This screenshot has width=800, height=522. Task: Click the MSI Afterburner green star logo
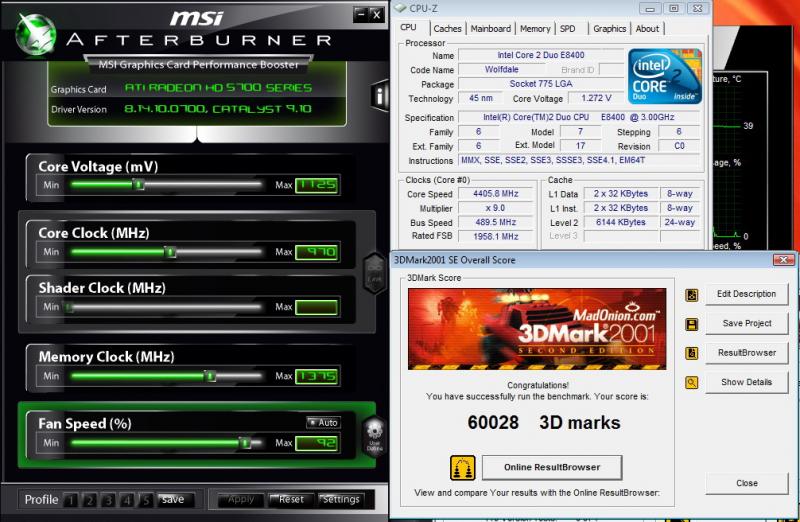[35, 34]
